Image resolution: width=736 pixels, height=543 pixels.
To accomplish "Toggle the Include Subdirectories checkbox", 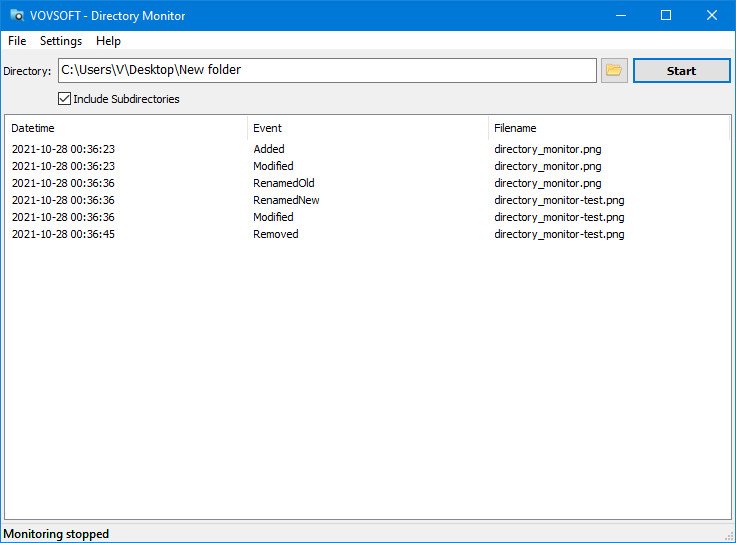I will [64, 99].
